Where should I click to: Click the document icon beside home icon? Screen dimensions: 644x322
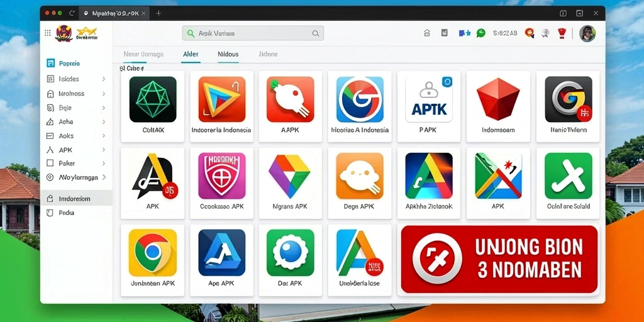tap(445, 33)
